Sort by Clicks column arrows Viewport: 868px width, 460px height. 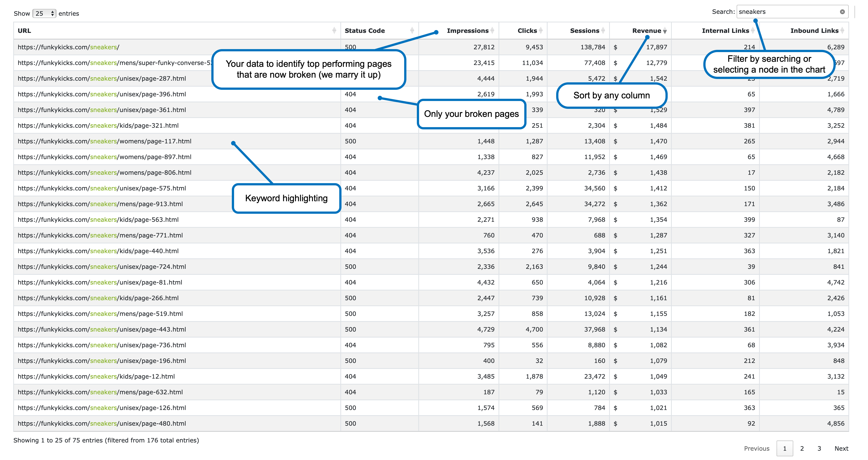pyautogui.click(x=540, y=31)
